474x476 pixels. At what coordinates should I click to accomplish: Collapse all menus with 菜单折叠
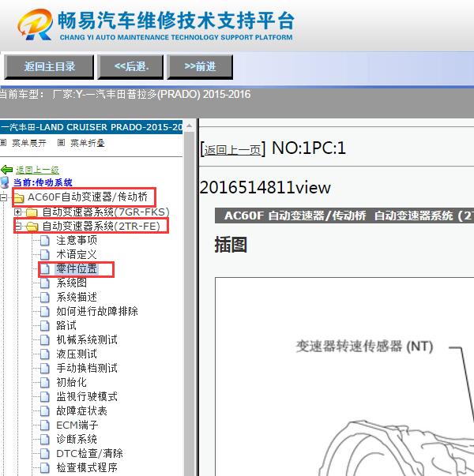point(88,143)
